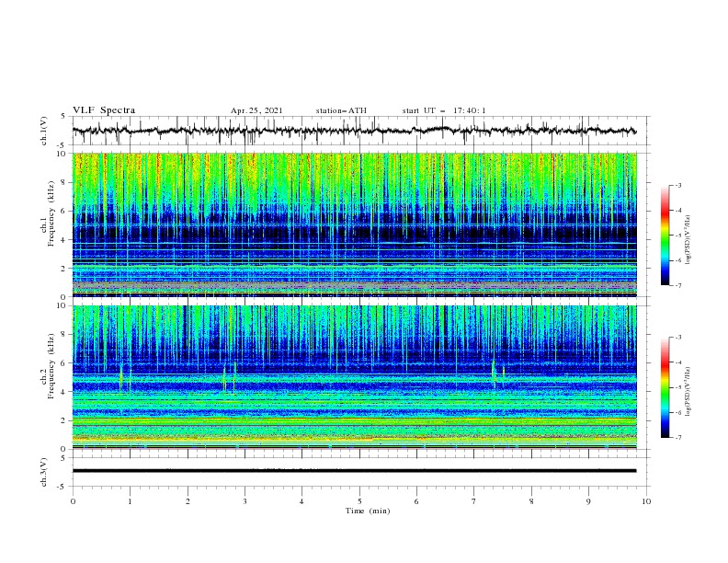Click the ch.2 spectrogram color bar
The image size is (728, 563).
[665, 387]
